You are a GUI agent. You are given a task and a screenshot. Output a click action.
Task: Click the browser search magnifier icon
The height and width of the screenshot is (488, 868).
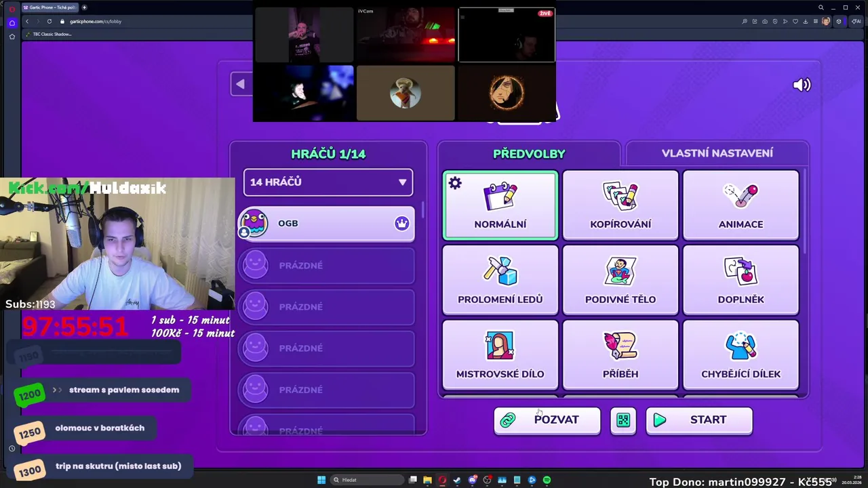(821, 7)
